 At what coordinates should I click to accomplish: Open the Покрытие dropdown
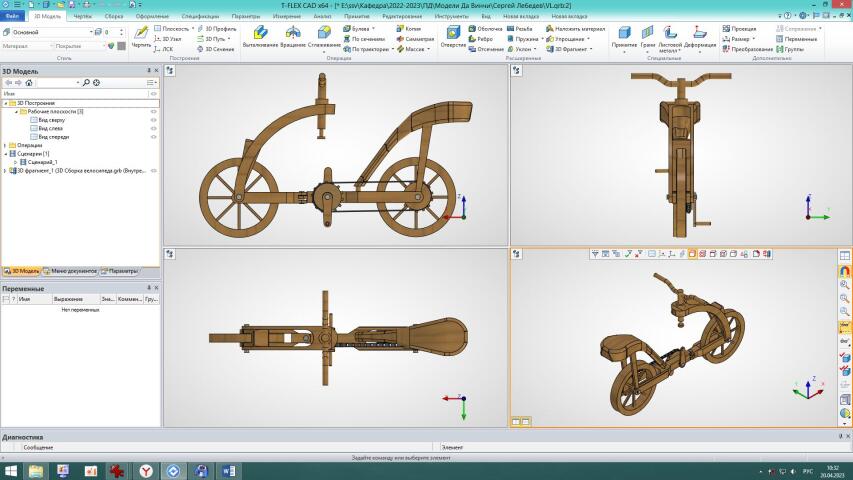tap(103, 46)
